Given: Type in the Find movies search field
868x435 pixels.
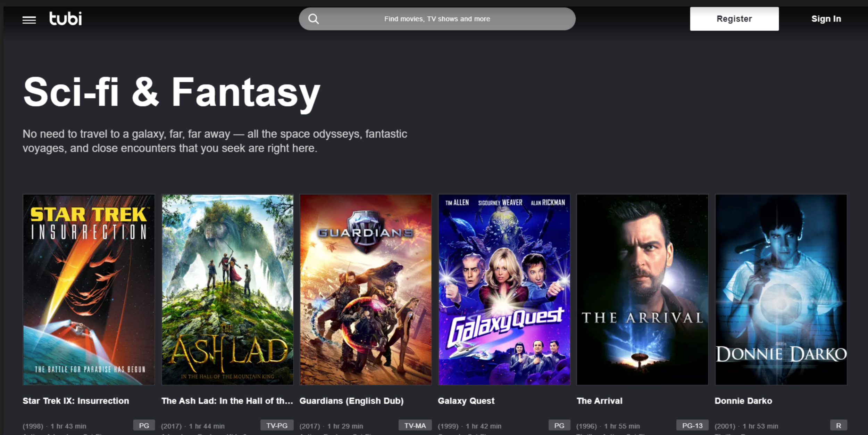Looking at the screenshot, I should (x=437, y=19).
